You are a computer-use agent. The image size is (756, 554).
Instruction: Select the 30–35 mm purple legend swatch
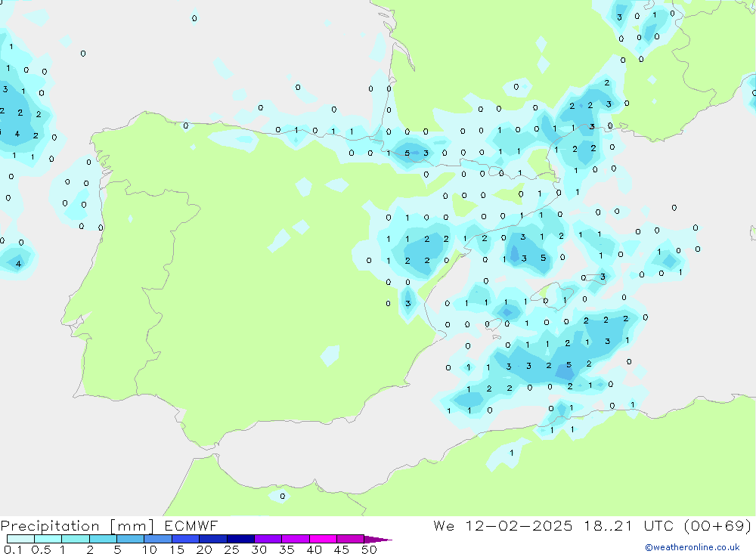click(268, 539)
